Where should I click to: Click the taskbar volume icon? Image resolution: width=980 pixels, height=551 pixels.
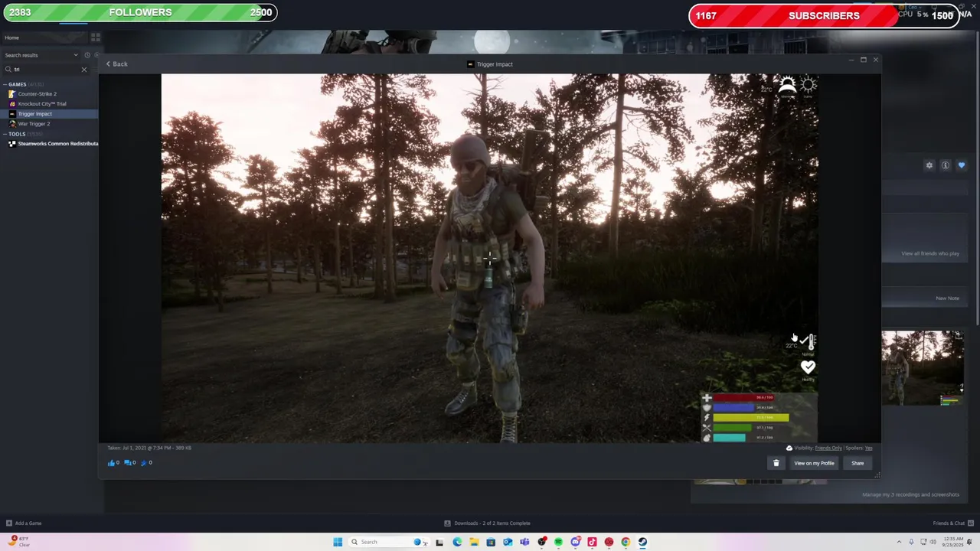(x=933, y=542)
